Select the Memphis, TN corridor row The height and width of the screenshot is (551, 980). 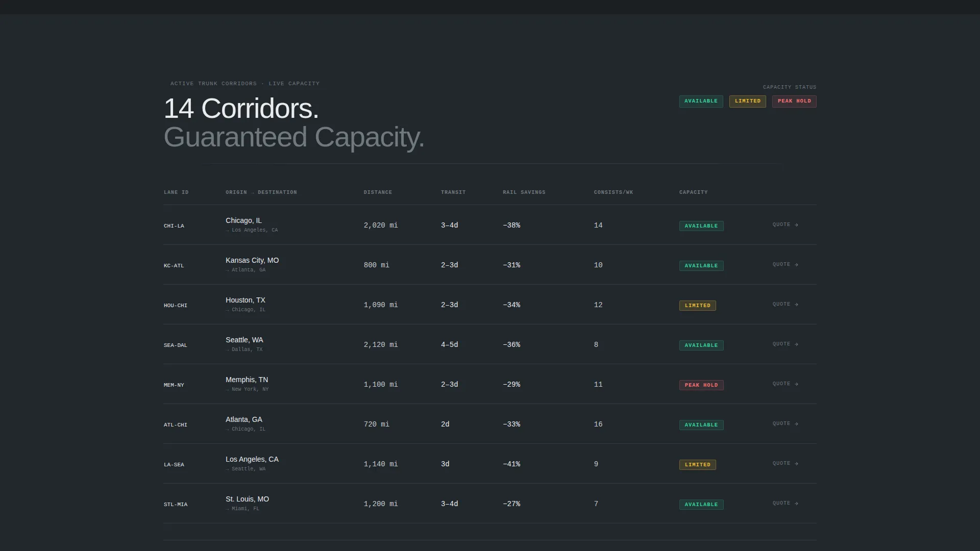(490, 384)
